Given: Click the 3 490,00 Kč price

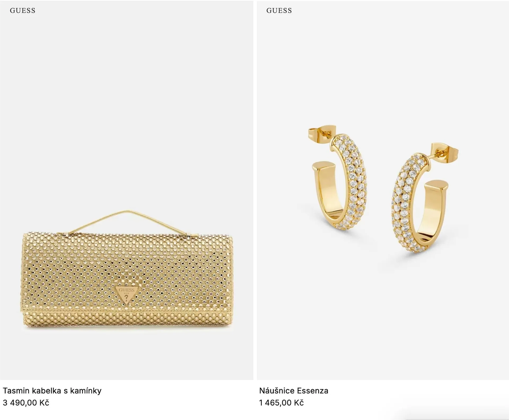Looking at the screenshot, I should 26,403.
